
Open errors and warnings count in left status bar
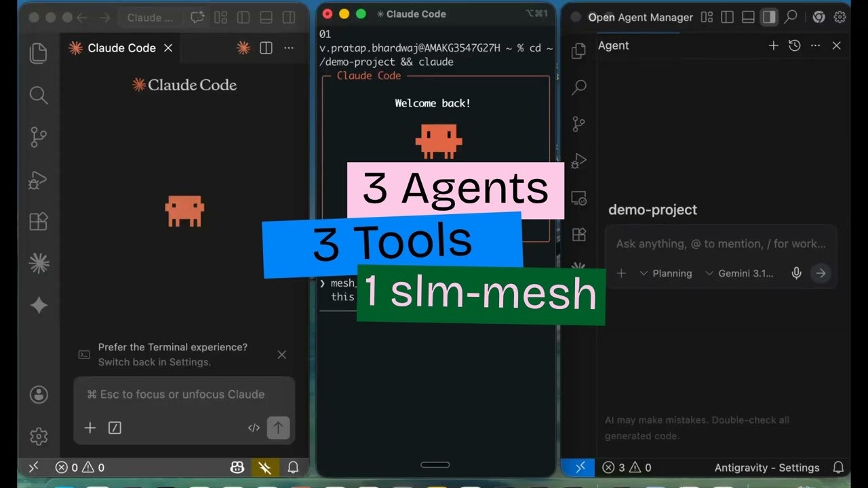coord(80,467)
